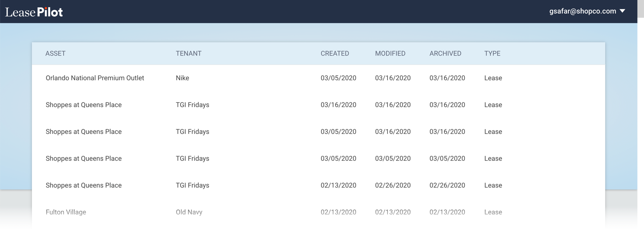Open the Orlando National Premium Outlet lease

coord(95,78)
